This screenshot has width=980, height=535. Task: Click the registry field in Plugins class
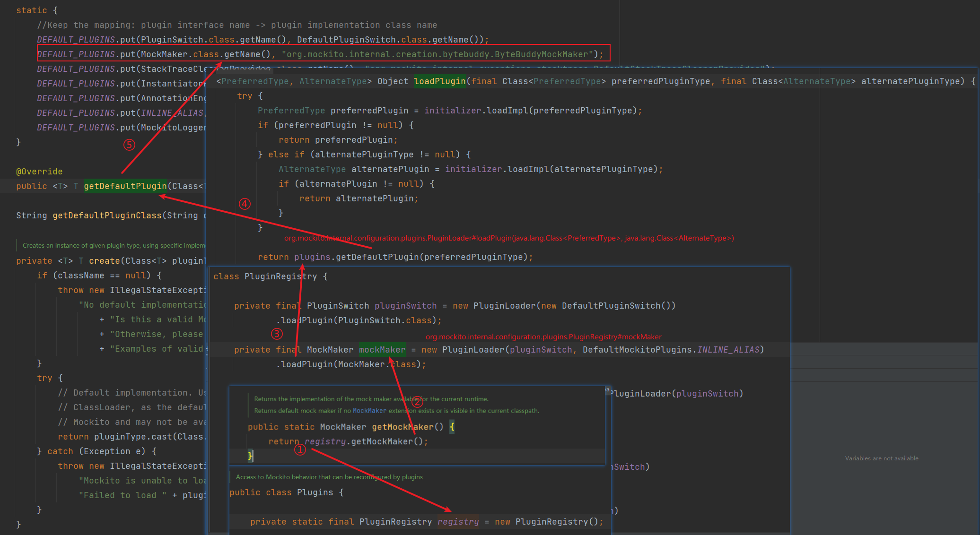pos(458,522)
